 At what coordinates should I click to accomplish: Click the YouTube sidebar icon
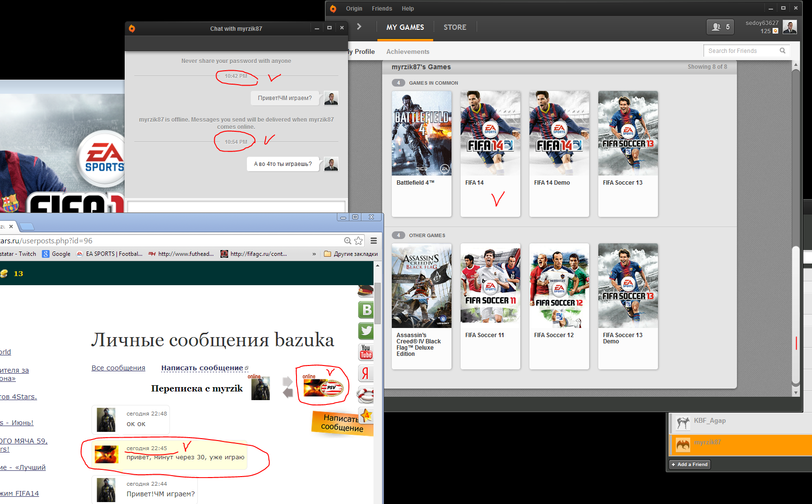tap(366, 352)
